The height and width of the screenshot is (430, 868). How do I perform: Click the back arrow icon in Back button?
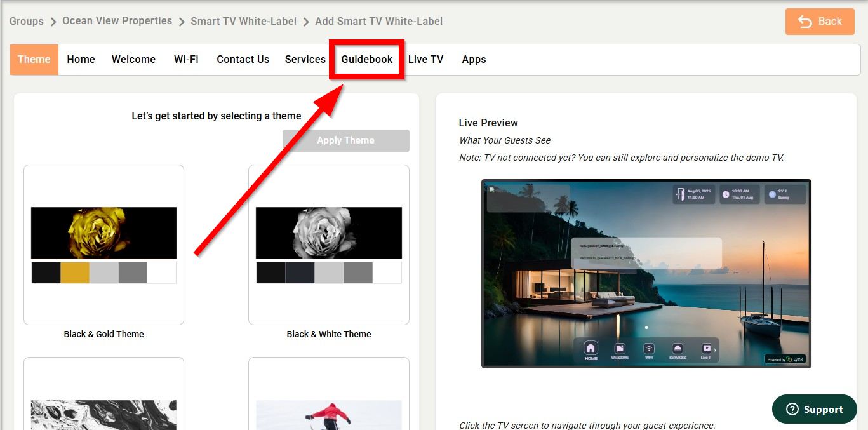805,22
